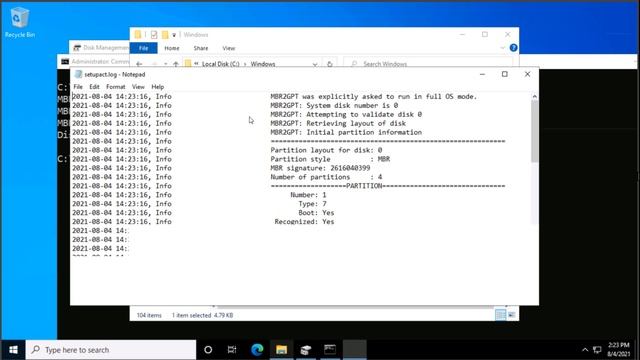
Task: Open the Notepad File menu
Action: coord(78,87)
